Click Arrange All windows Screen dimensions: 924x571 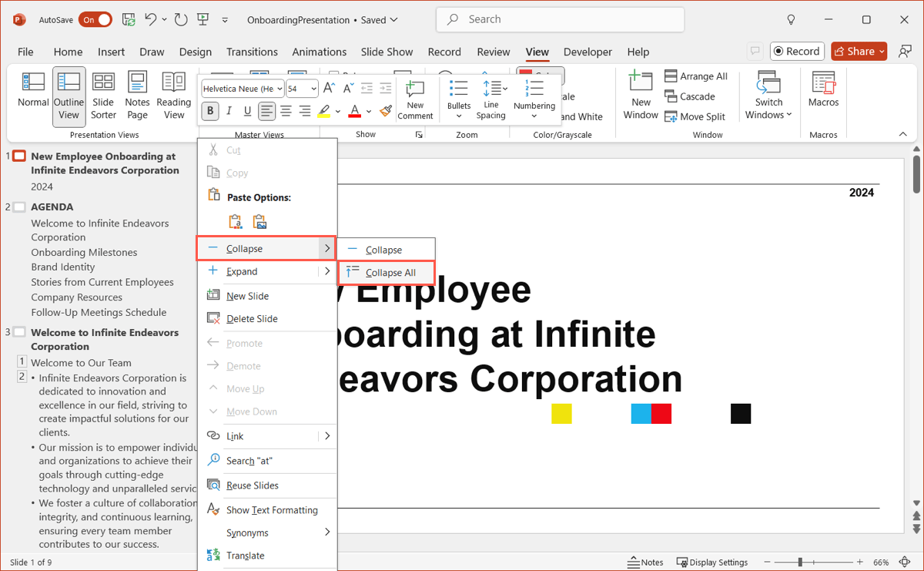tap(696, 76)
